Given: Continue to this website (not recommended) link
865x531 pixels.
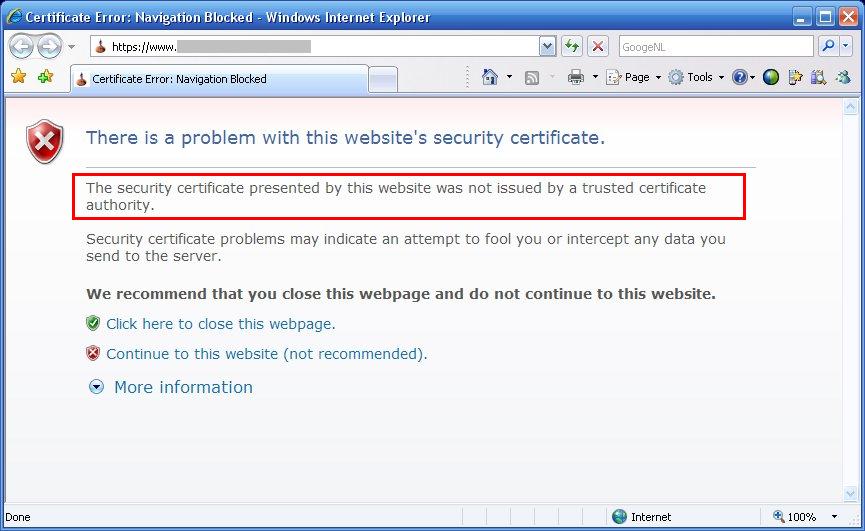Looking at the screenshot, I should click(x=266, y=354).
